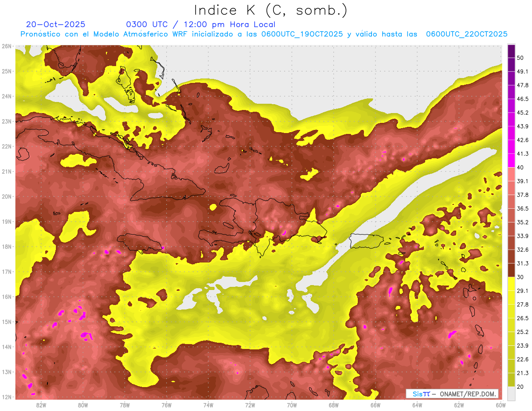532x411 pixels.
Task: Click the '22N' latitude label
Action: pos(7,146)
